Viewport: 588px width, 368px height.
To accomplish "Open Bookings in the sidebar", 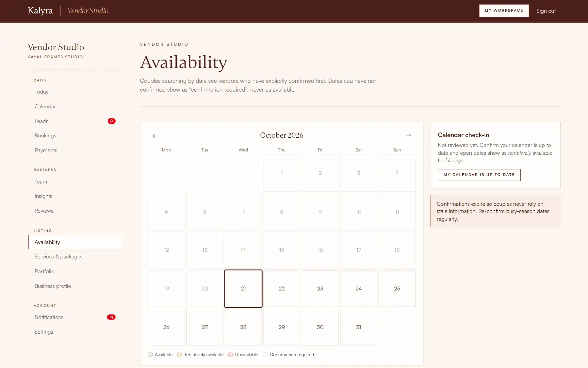I will point(75,135).
